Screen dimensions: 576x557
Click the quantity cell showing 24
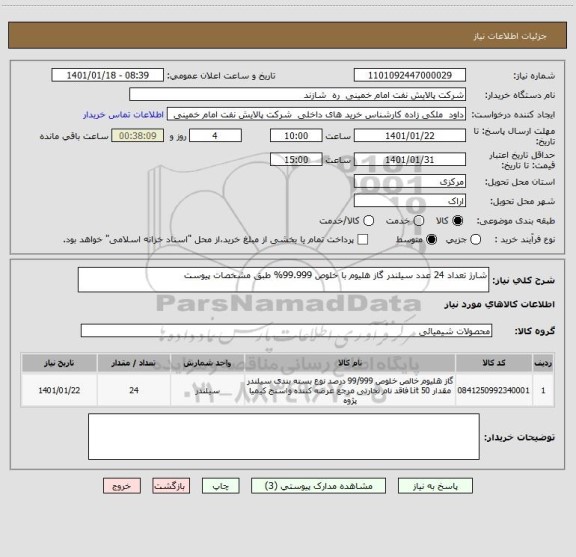134,390
